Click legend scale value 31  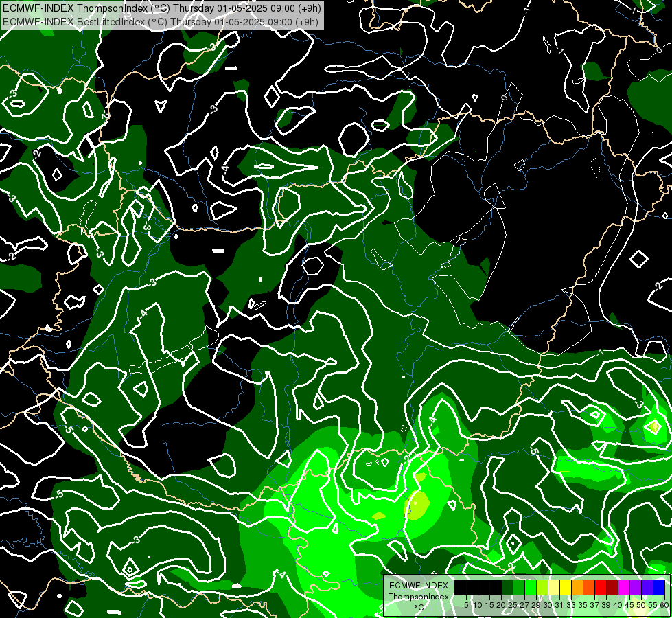pos(559,605)
